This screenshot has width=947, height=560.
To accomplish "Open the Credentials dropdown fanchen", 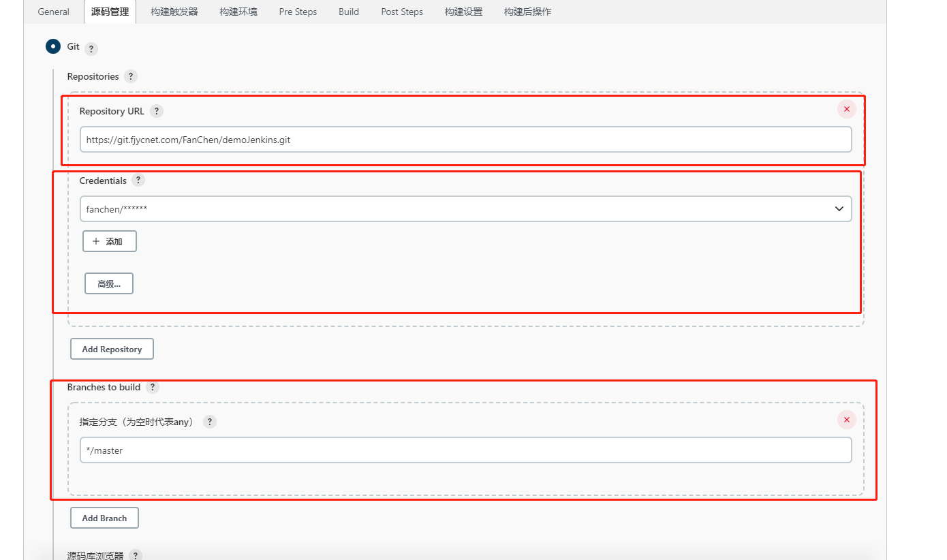I will tap(465, 209).
